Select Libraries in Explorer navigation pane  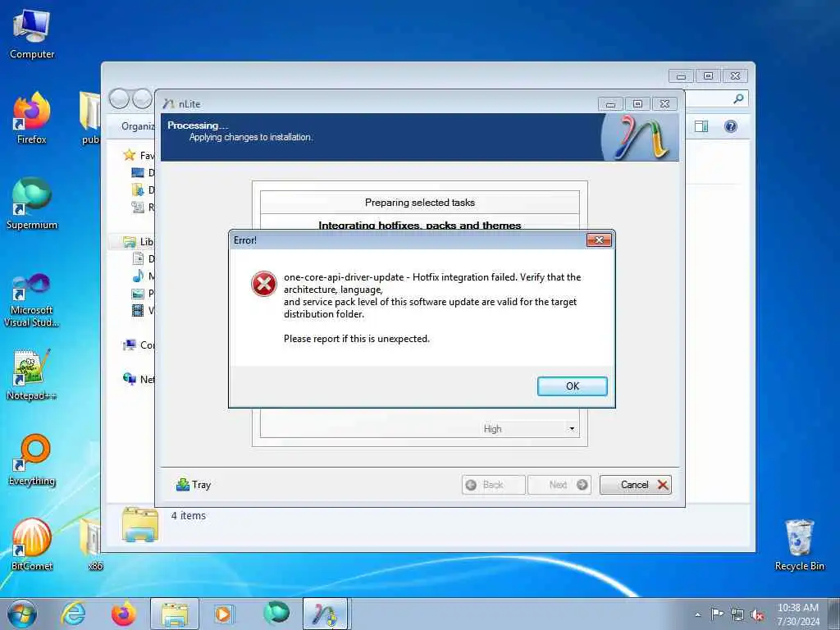(138, 242)
